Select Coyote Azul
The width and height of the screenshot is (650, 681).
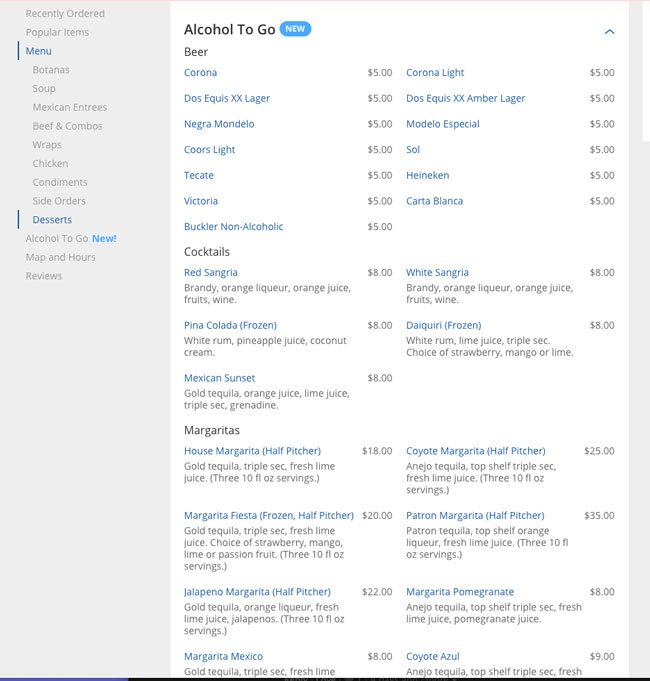pyautogui.click(x=432, y=656)
